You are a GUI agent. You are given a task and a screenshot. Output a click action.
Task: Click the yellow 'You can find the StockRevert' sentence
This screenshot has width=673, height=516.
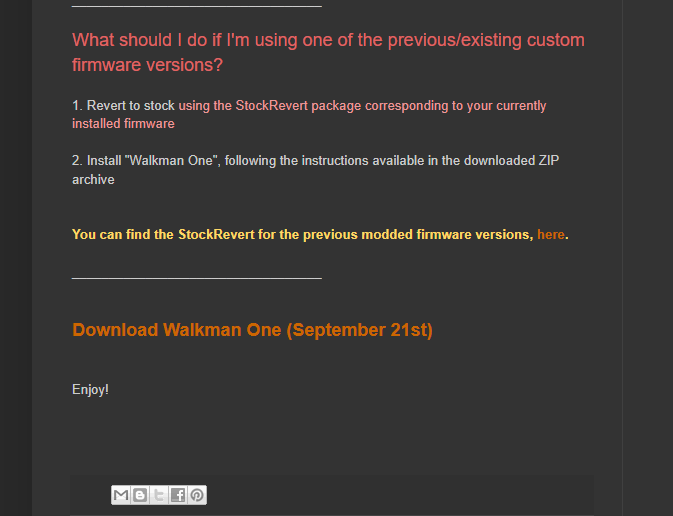(x=320, y=234)
